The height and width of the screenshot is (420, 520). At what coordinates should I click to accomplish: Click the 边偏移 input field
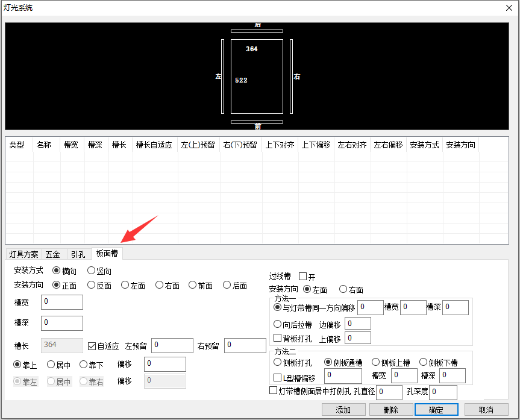[x=358, y=324]
